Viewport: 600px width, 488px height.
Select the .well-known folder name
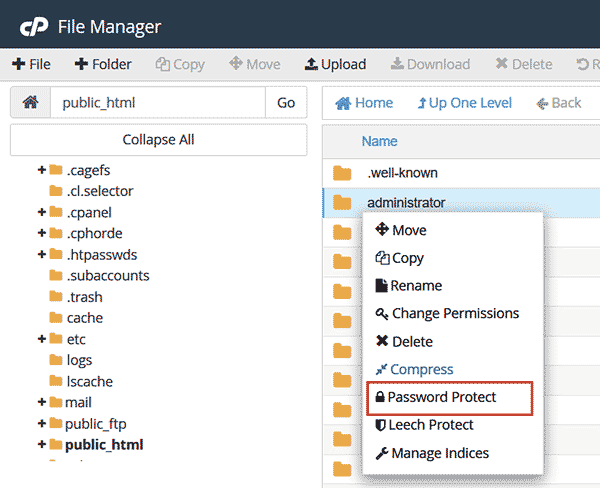(402, 173)
